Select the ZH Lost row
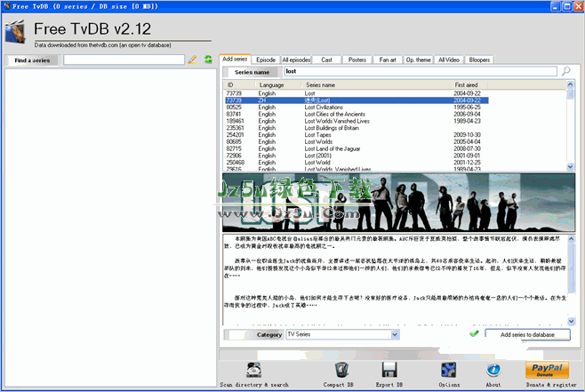Image resolution: width=585 pixels, height=392 pixels. (357, 100)
